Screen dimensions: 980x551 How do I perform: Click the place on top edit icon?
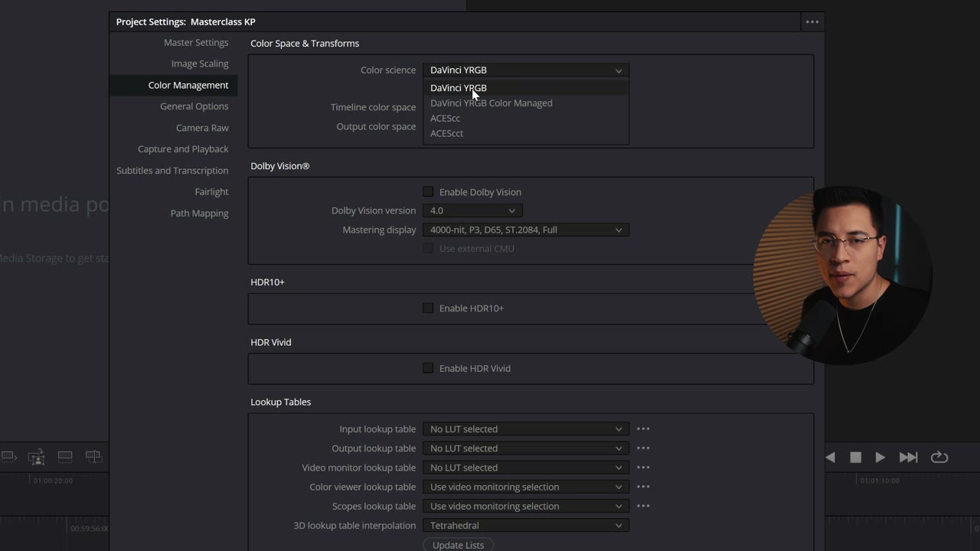tap(65, 457)
